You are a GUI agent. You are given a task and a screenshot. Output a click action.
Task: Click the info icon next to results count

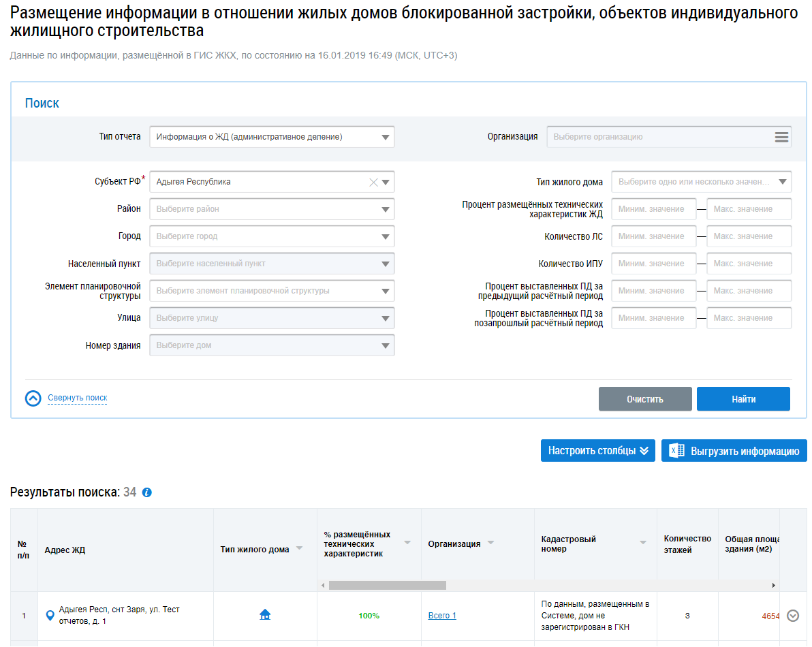point(147,492)
